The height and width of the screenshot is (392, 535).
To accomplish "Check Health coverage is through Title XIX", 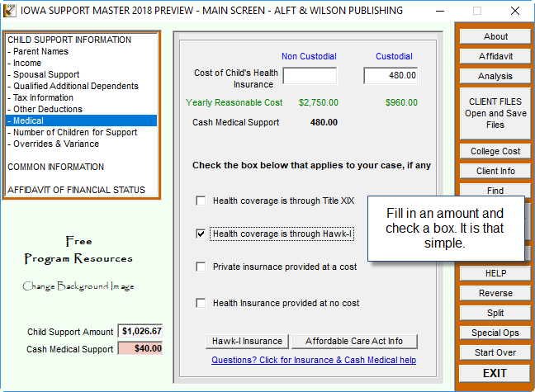I will [201, 201].
